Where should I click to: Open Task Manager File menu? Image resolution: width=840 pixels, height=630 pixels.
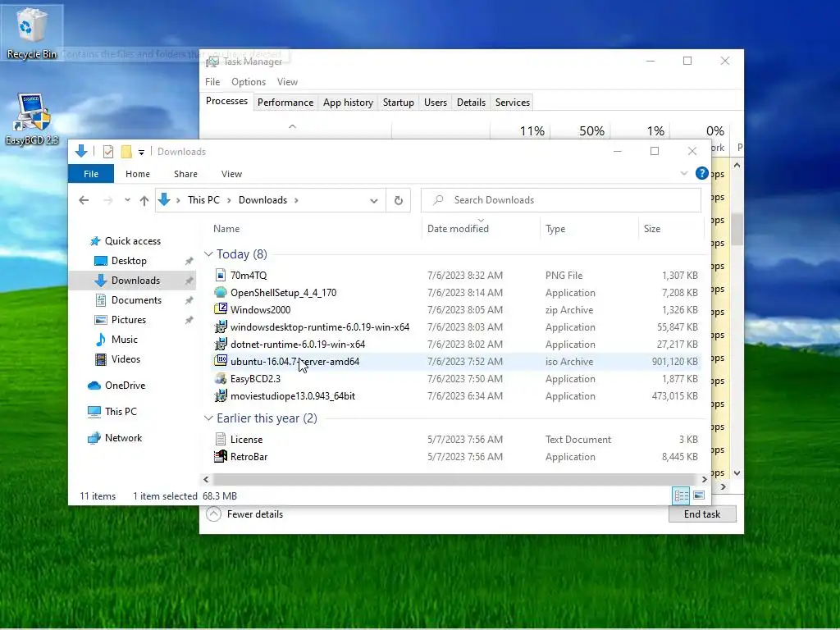tap(212, 82)
